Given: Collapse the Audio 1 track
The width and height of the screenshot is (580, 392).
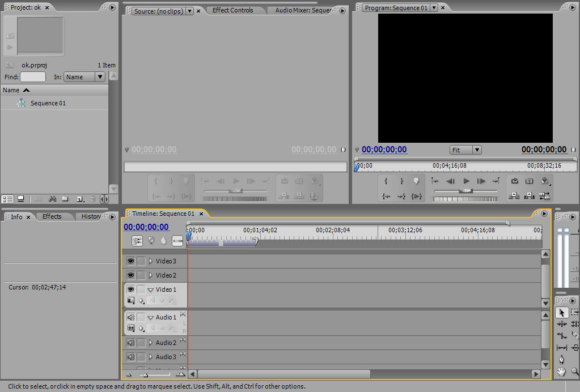Looking at the screenshot, I should [151, 318].
